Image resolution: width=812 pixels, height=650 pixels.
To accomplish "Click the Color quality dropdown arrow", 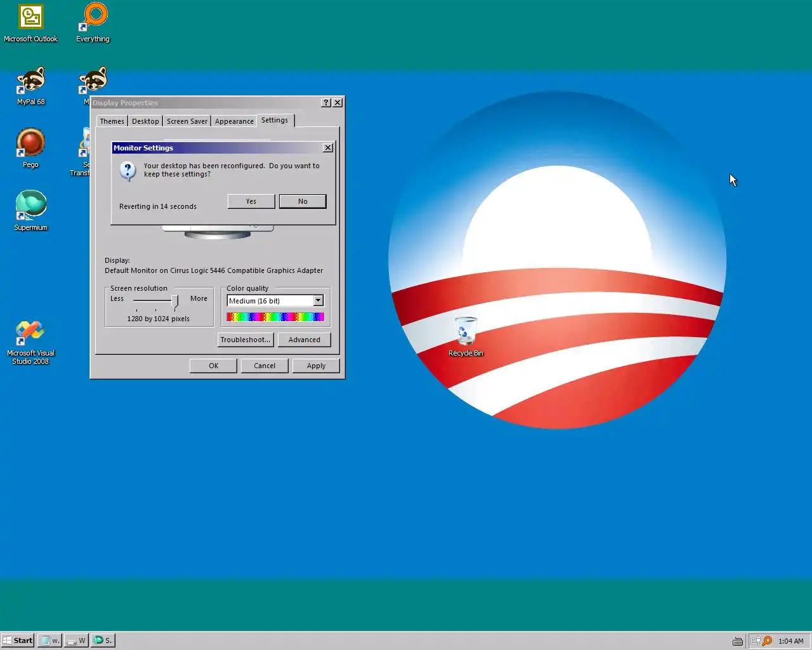I will coord(318,301).
